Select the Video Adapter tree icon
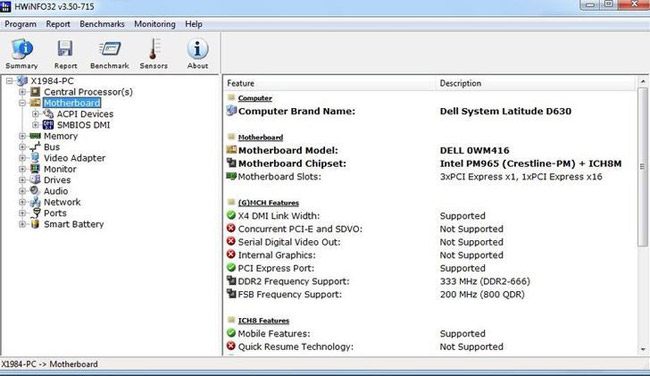 pyautogui.click(x=35, y=158)
